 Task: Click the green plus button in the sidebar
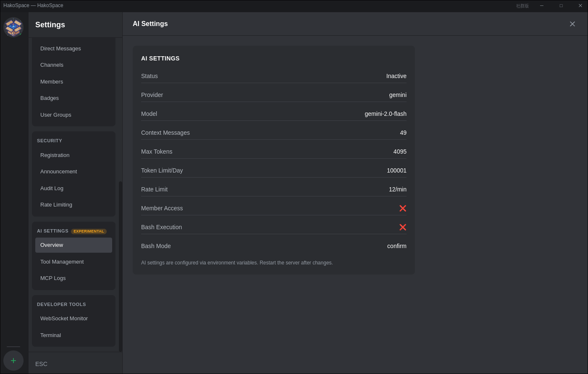tap(13, 360)
